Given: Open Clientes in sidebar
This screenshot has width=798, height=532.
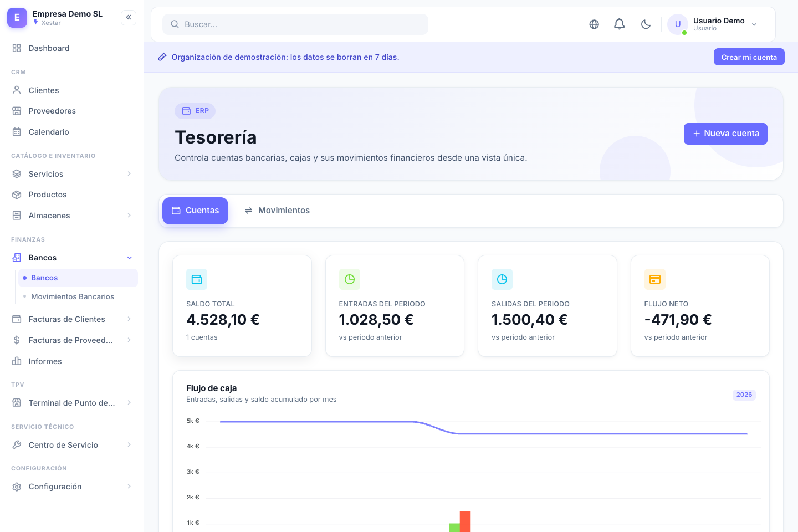Looking at the screenshot, I should click(x=72, y=90).
